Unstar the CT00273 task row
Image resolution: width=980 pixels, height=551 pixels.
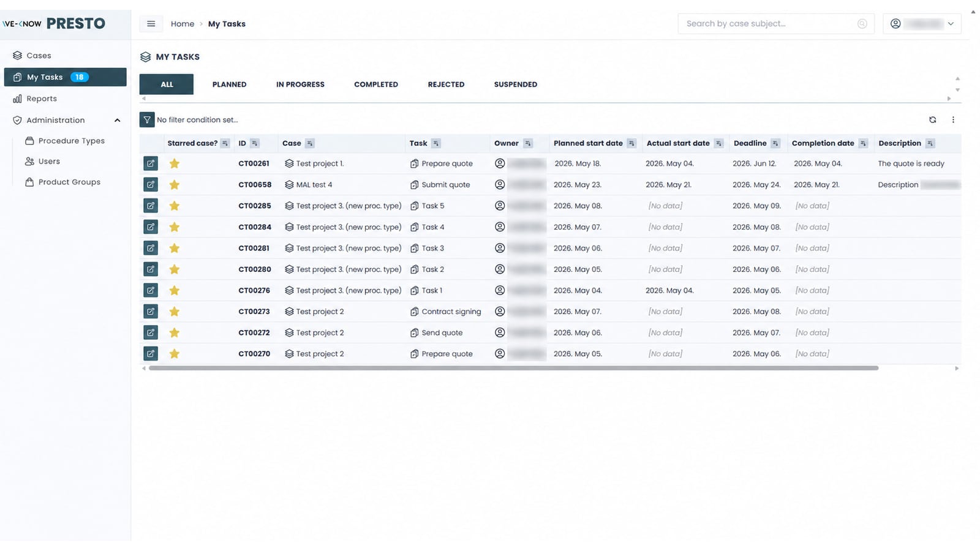coord(175,312)
